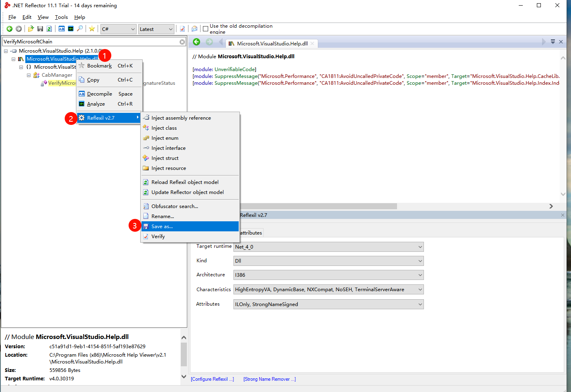Click the checklist icon beside Latest dropdown
Screen dimensions: 571x392
click(182, 29)
